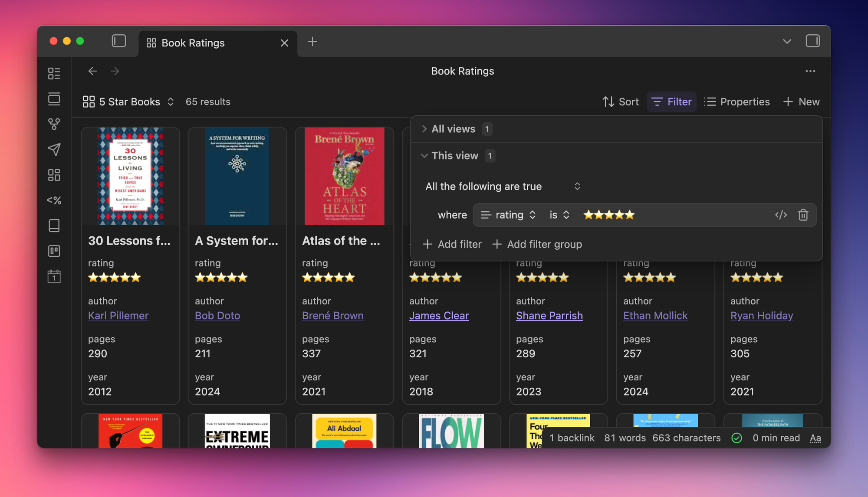Click the five-star rating value in filter

pyautogui.click(x=609, y=215)
